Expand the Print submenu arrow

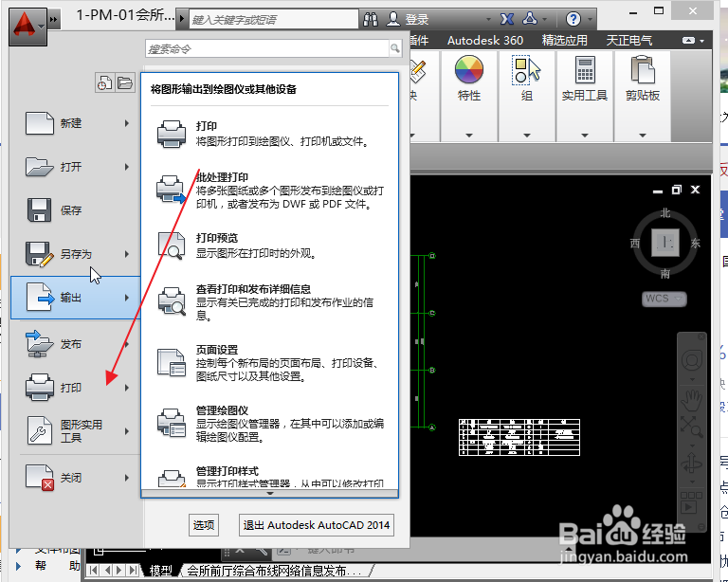(x=127, y=388)
